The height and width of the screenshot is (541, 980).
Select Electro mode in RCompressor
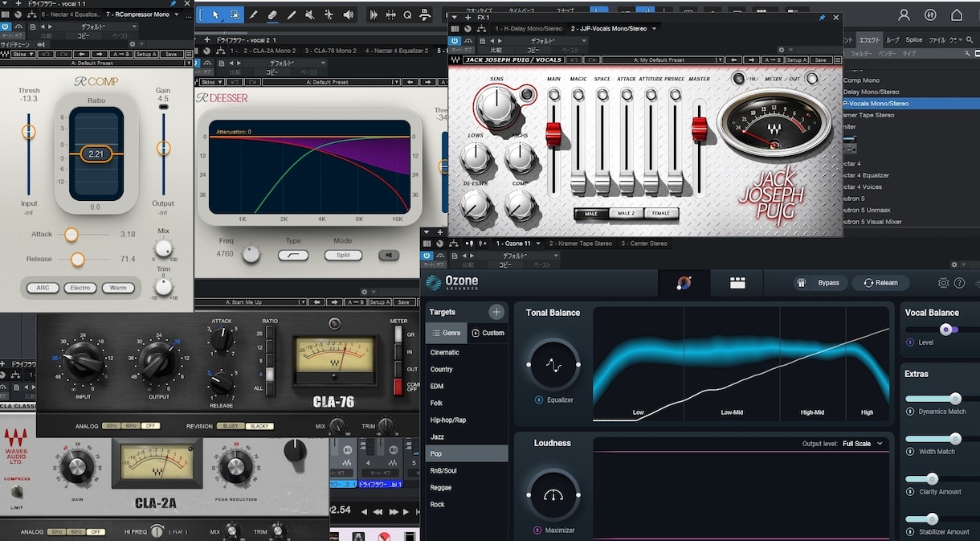coord(80,288)
